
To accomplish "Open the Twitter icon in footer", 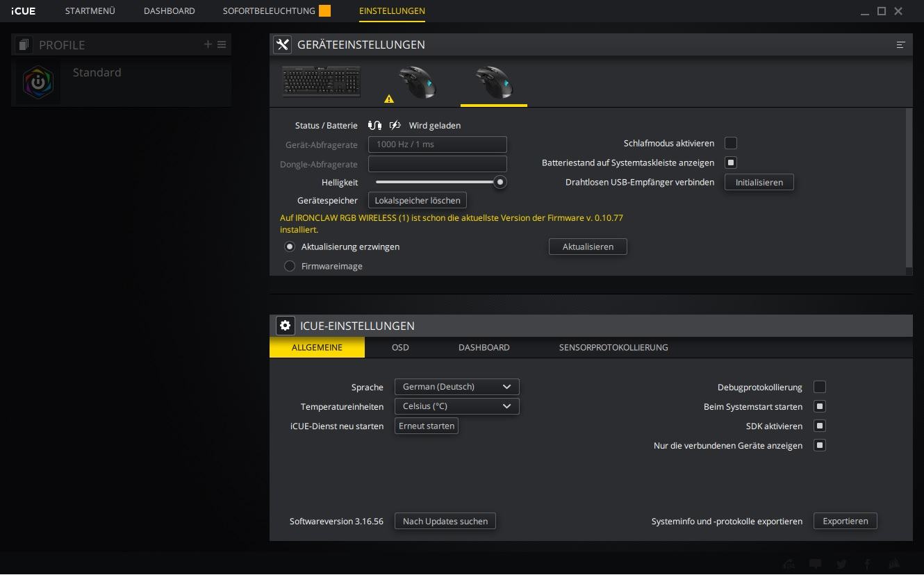I will 842,564.
